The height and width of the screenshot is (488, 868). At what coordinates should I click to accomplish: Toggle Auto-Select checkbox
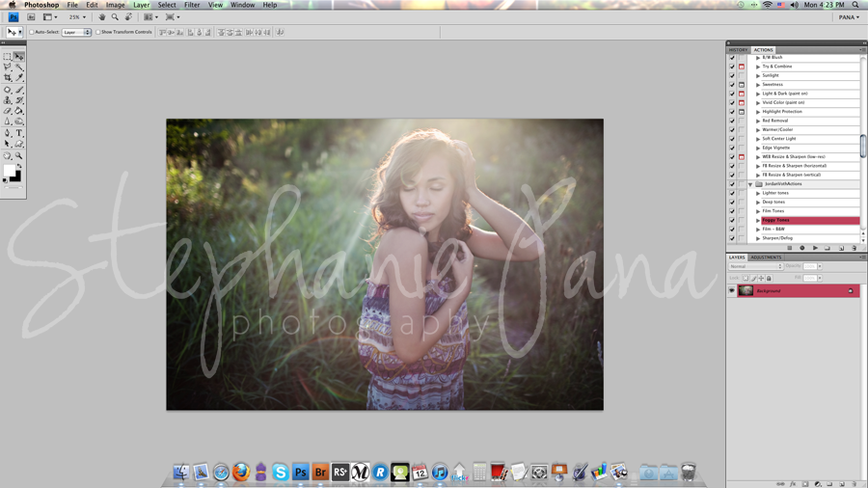[32, 32]
